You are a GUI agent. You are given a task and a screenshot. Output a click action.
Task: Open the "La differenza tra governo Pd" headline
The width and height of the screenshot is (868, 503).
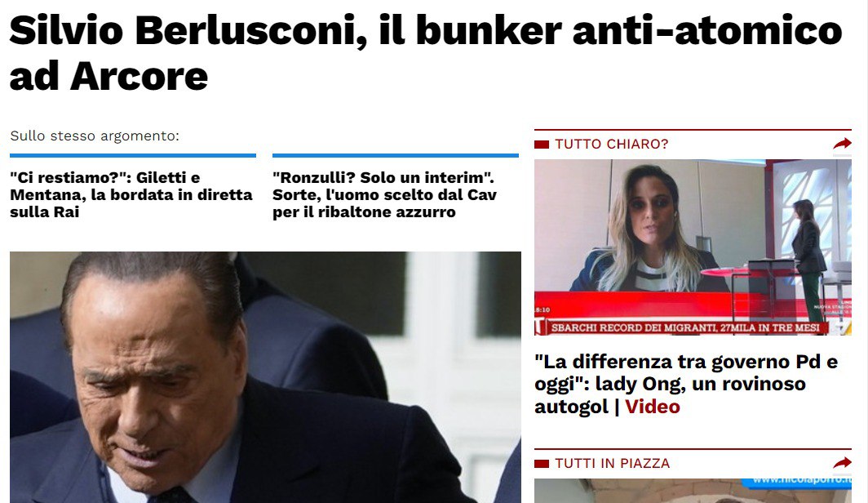(x=686, y=384)
